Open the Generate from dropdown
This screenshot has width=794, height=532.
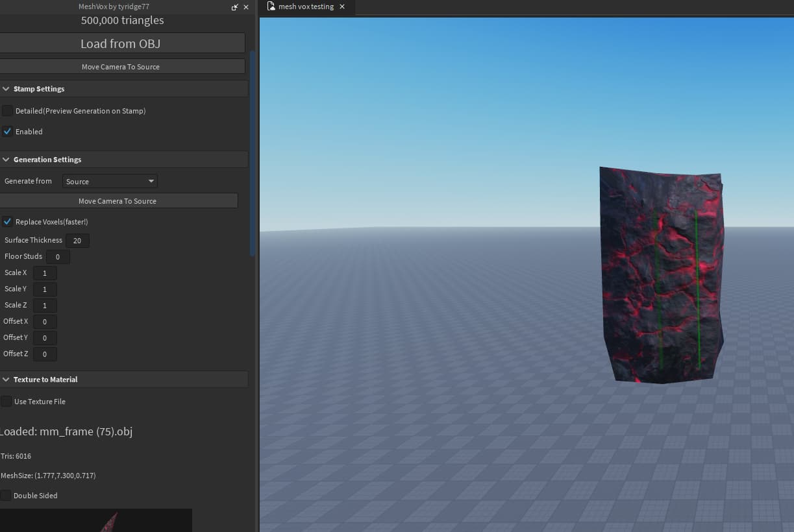[x=109, y=181]
